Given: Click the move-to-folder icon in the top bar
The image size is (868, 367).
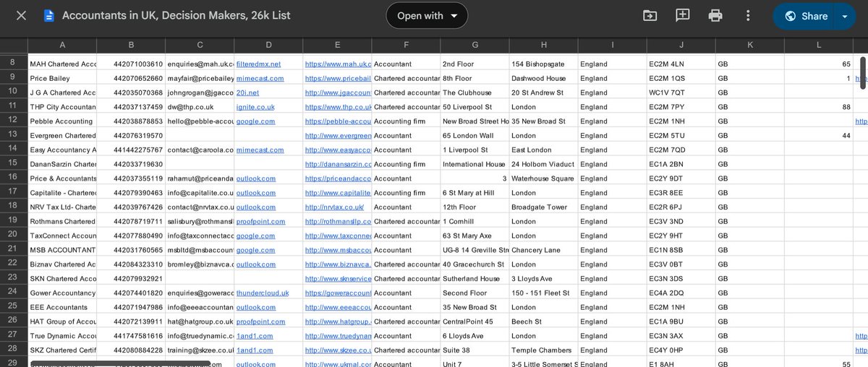Looking at the screenshot, I should (650, 15).
